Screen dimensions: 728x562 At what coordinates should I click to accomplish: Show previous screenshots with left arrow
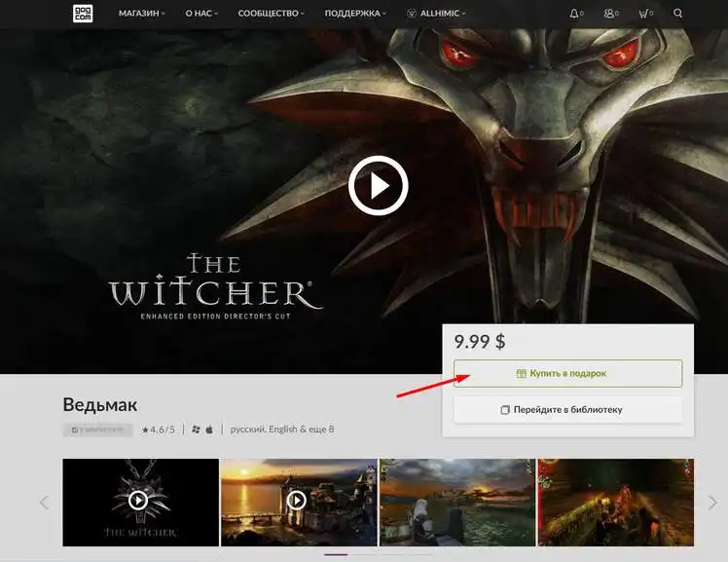click(44, 503)
